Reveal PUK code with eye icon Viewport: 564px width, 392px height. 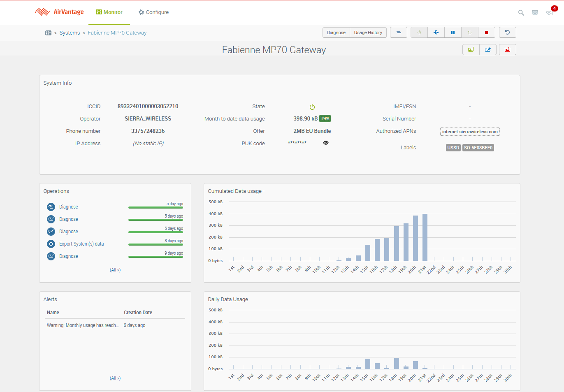[325, 143]
